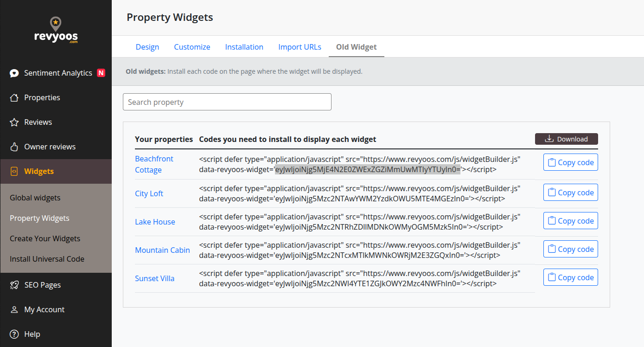Select the Widgets sidebar item
Image resolution: width=644 pixels, height=347 pixels.
tap(56, 171)
